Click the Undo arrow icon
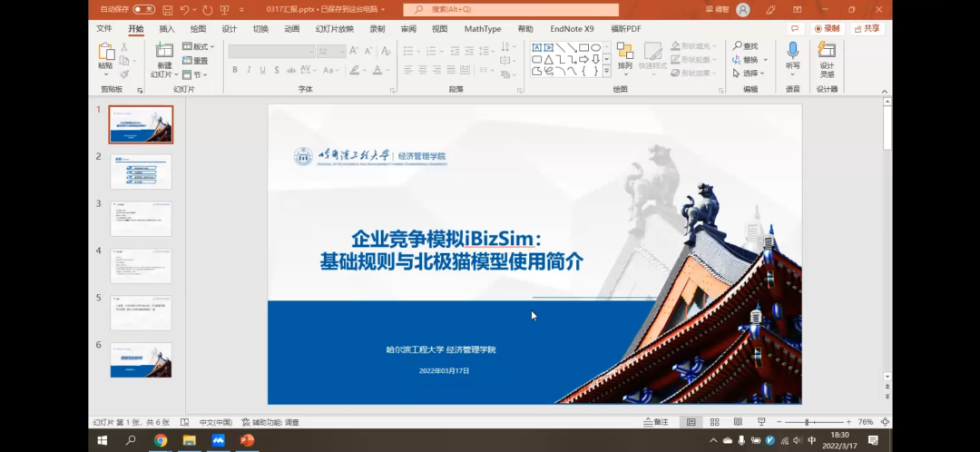980x452 pixels. click(185, 9)
